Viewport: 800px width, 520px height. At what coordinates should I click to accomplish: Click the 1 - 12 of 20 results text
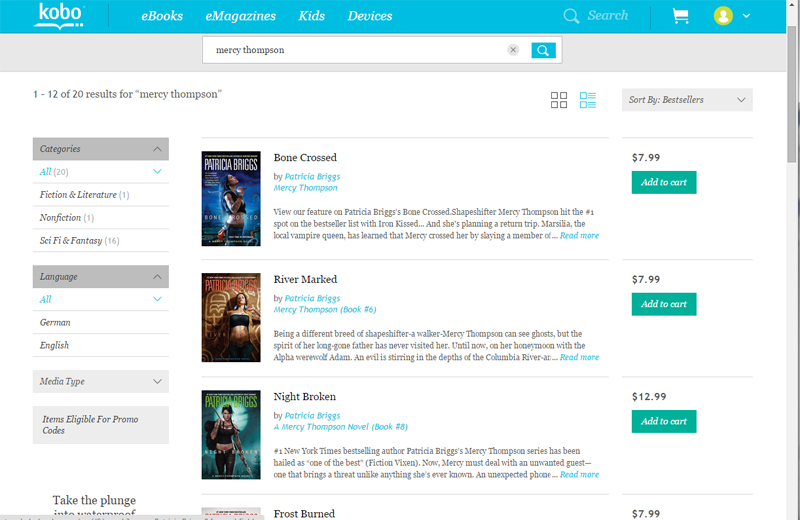pyautogui.click(x=128, y=94)
